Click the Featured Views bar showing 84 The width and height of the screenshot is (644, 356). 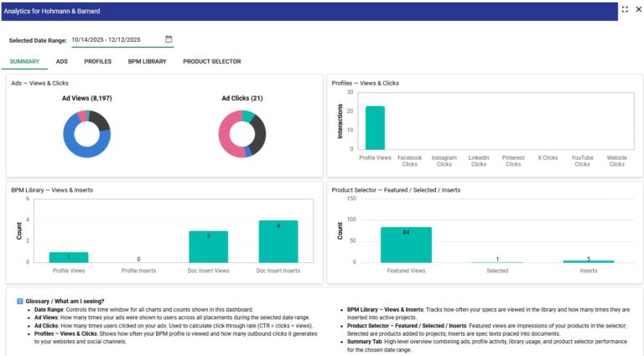pyautogui.click(x=406, y=245)
